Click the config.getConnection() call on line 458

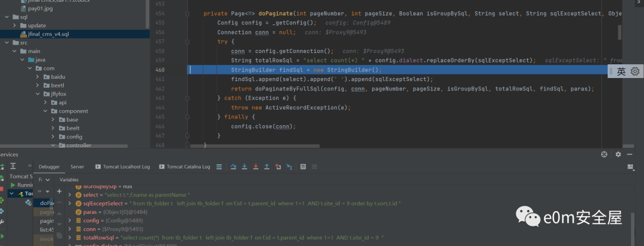[294, 51]
